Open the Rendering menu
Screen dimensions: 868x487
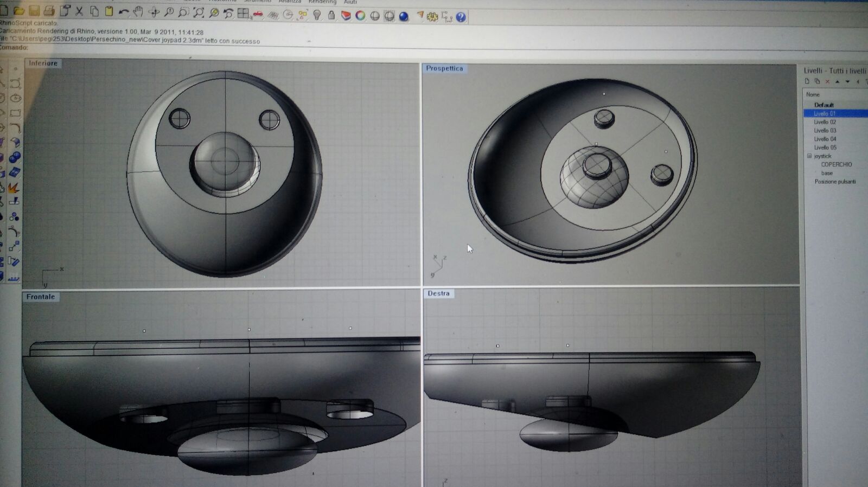point(322,2)
